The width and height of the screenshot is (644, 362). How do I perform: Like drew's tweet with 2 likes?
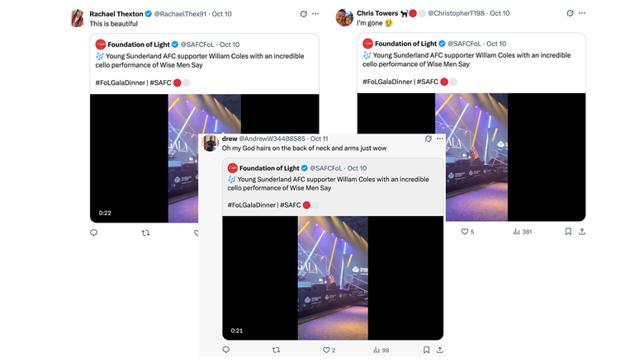pos(324,350)
